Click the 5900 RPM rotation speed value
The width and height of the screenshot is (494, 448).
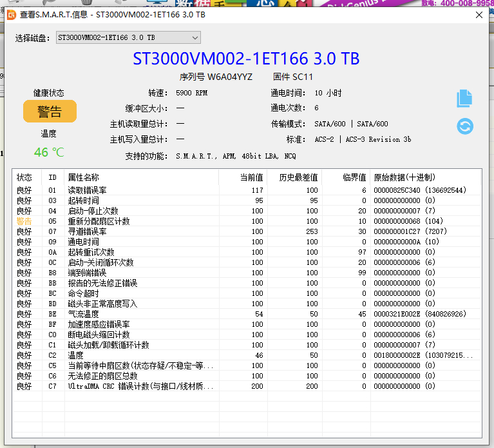click(x=191, y=93)
